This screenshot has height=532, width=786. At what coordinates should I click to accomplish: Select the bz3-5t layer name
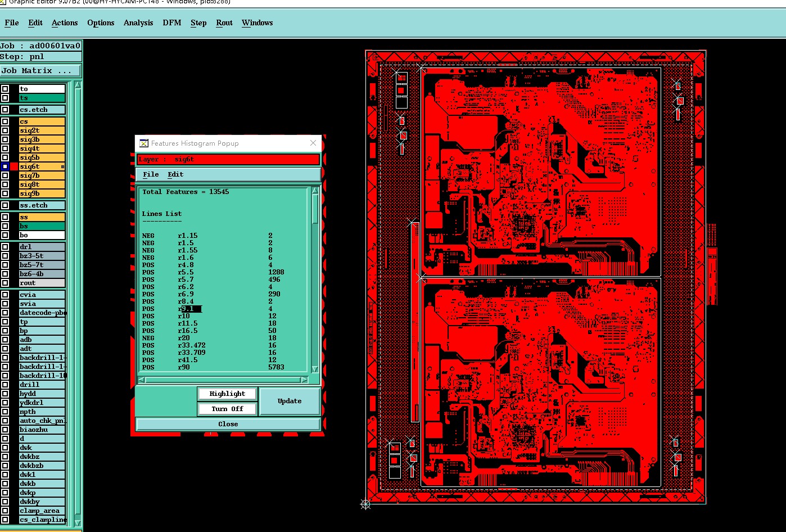42,256
